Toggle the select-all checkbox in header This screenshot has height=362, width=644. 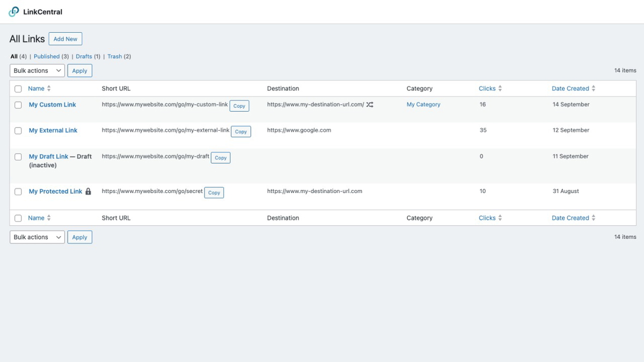(18, 88)
